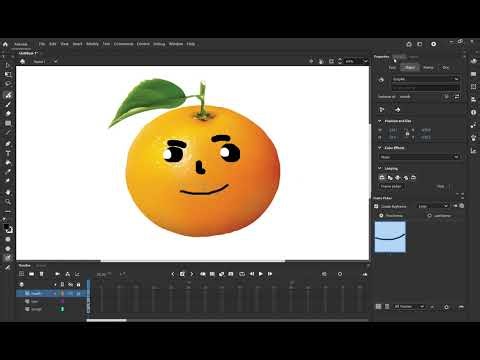Select the Selection arrow tool

pos(8,65)
